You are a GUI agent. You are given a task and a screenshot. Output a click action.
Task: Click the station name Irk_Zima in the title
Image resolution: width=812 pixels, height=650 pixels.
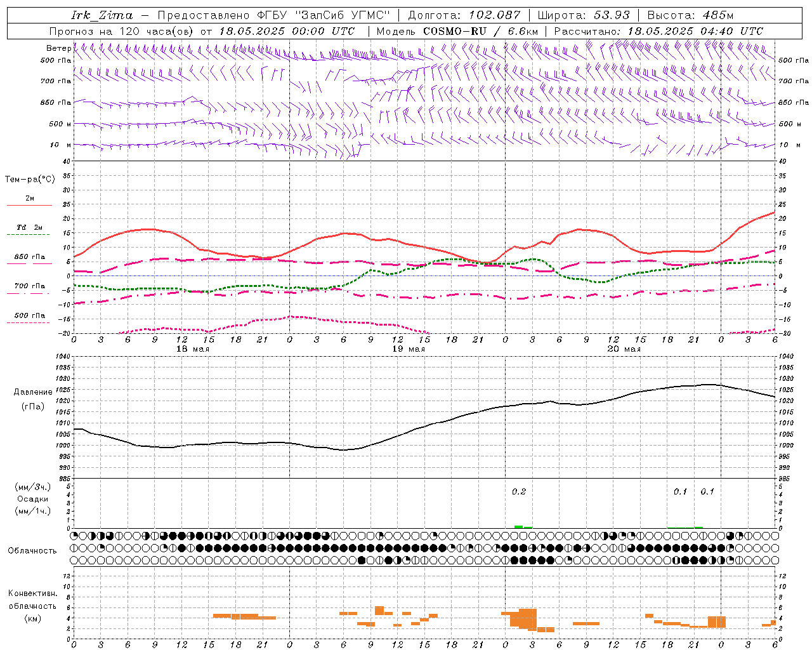102,15
